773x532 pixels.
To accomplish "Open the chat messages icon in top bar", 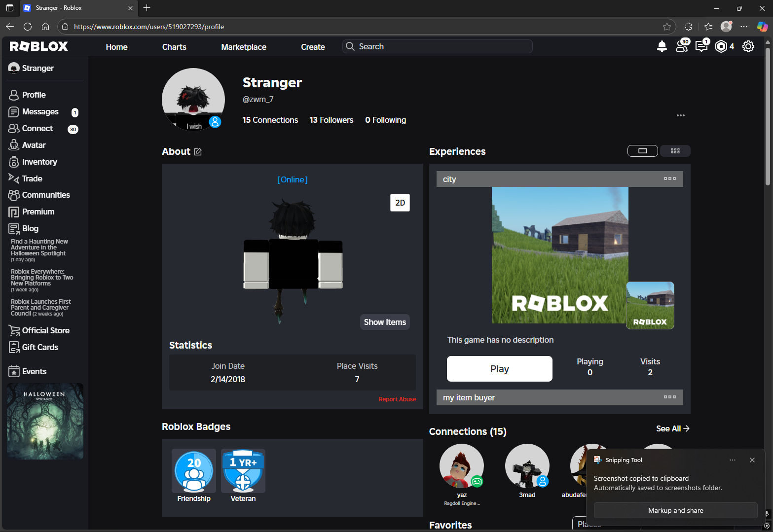I will tap(701, 46).
